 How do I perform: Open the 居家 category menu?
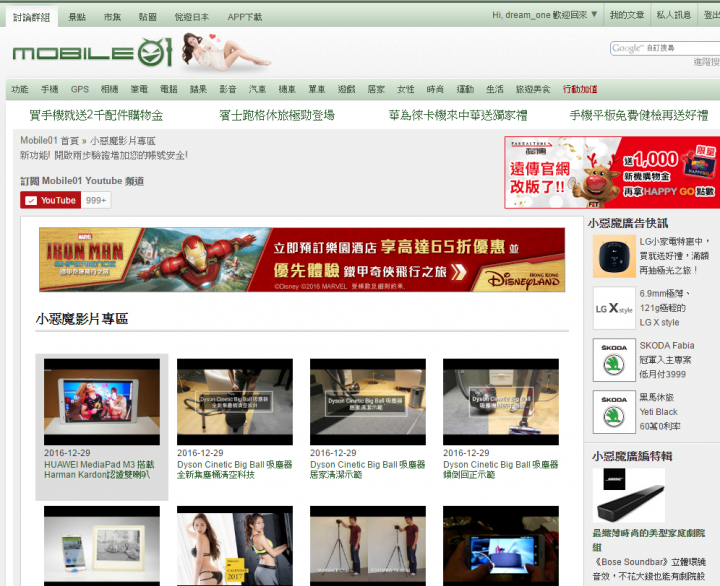[376, 89]
